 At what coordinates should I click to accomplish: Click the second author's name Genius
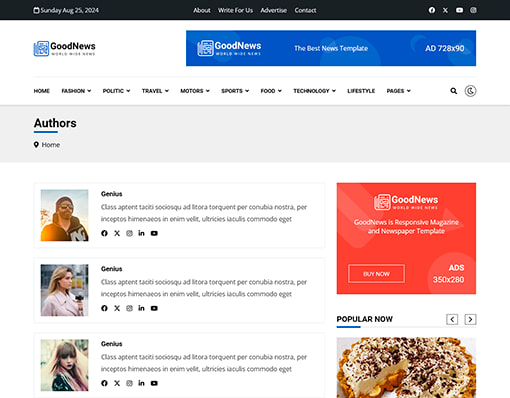[x=112, y=269]
